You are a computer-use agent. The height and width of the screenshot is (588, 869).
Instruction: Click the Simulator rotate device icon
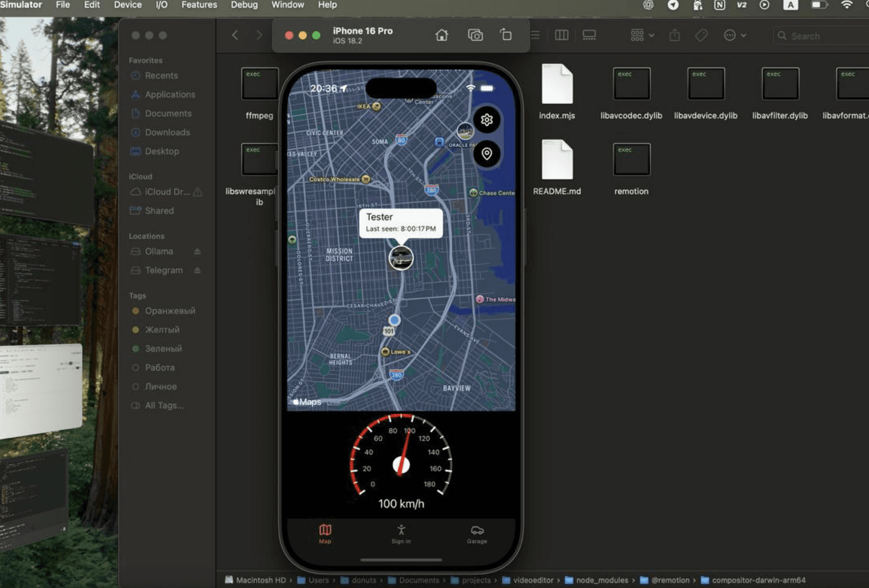point(506,35)
